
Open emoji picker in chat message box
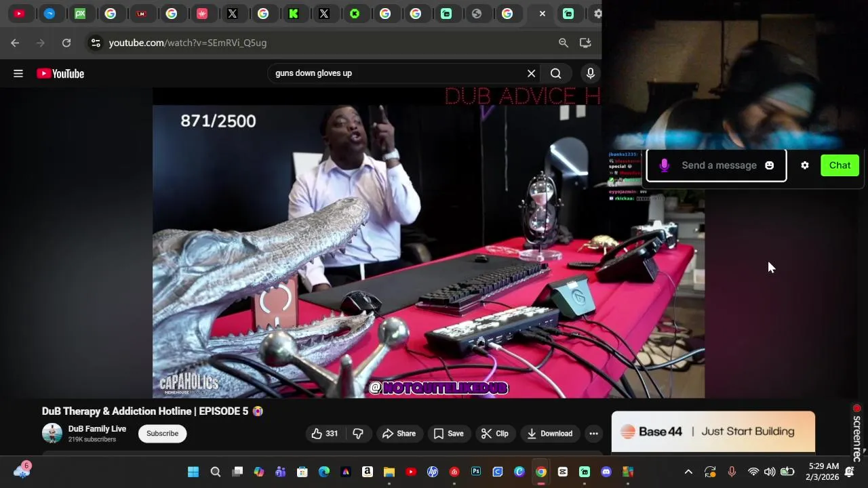point(769,165)
